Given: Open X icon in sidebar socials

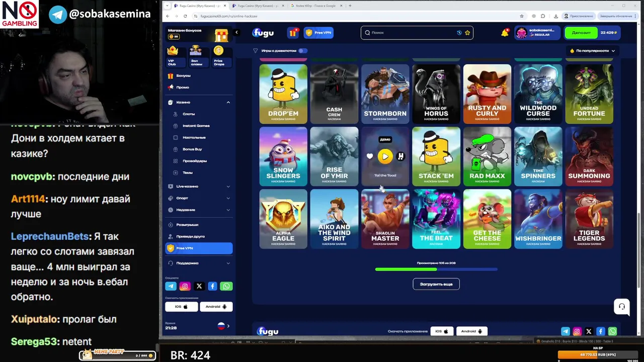Looking at the screenshot, I should pyautogui.click(x=199, y=286).
